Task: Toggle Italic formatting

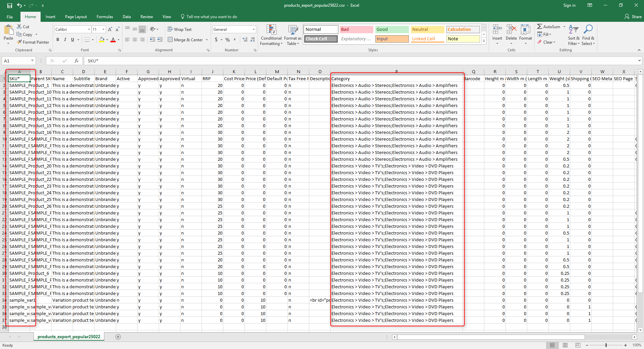Action: click(x=65, y=40)
